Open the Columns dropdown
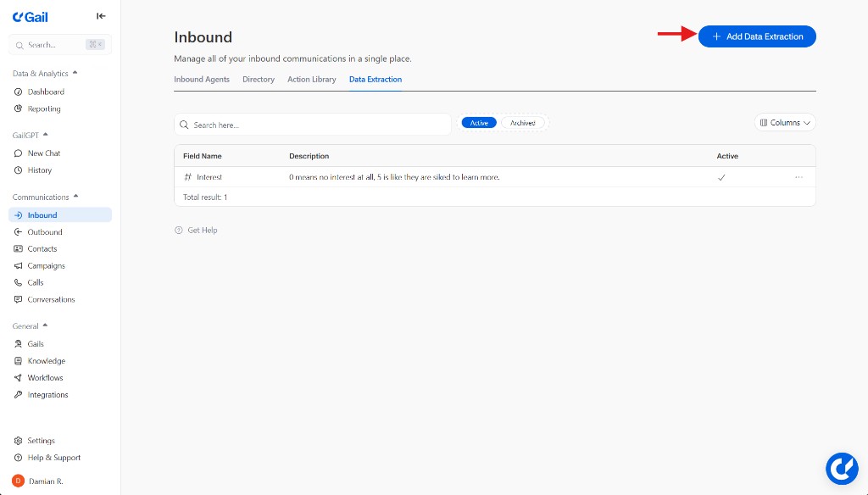This screenshot has height=495, width=868. tap(784, 122)
